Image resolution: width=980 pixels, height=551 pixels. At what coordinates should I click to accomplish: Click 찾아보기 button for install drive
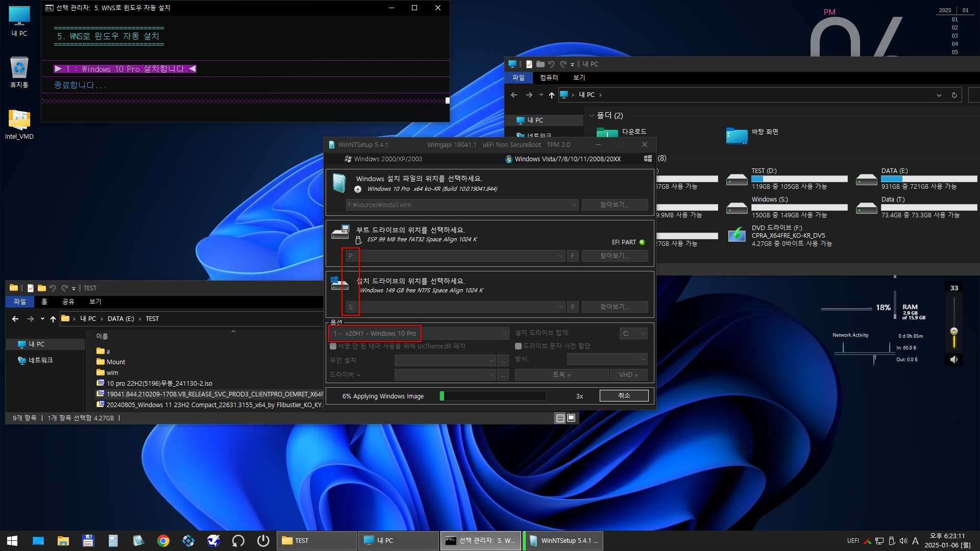click(615, 307)
